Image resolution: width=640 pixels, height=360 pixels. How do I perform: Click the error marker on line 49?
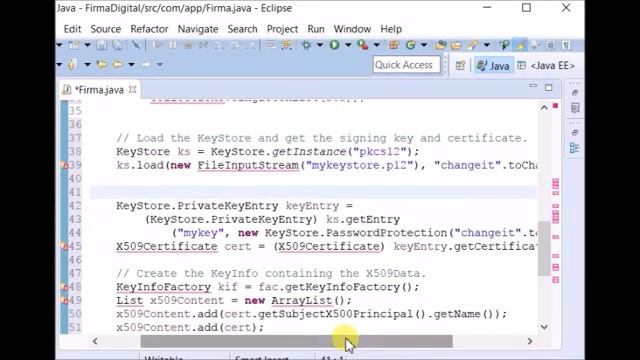64,300
